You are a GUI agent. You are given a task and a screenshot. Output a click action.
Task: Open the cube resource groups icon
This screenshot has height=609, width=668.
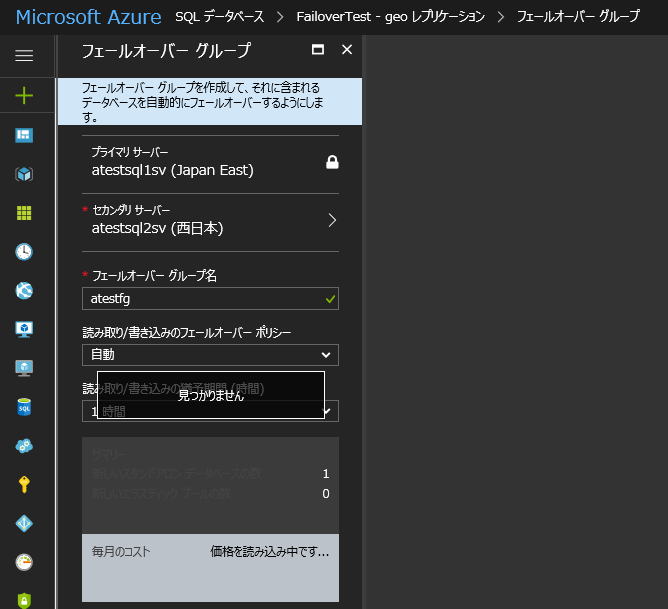pos(24,174)
